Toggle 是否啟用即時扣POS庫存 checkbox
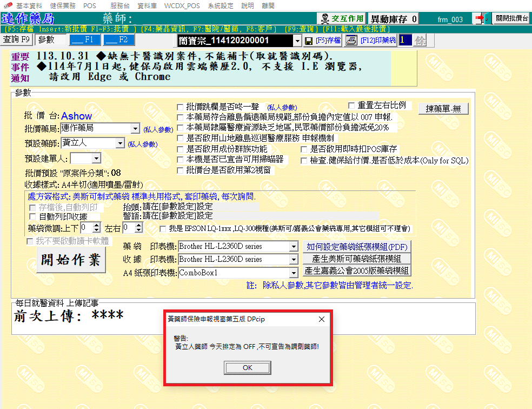Image resolution: width=532 pixels, height=409 pixels. point(305,149)
